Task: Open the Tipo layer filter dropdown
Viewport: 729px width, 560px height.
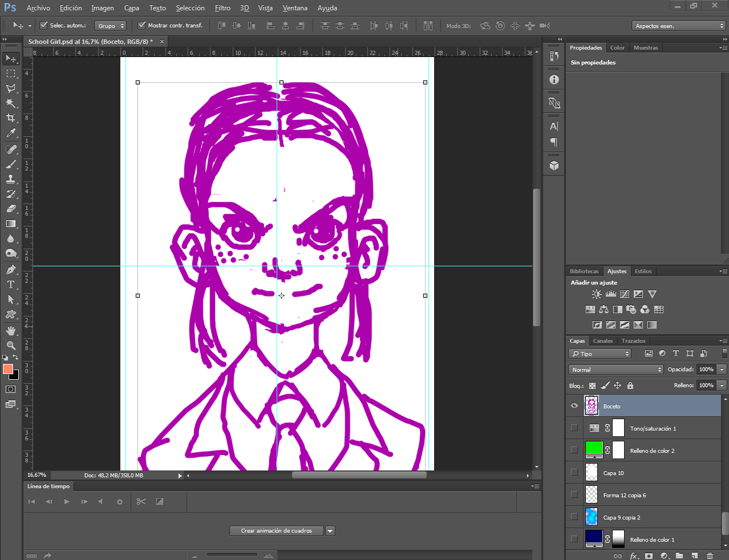Action: pos(600,354)
